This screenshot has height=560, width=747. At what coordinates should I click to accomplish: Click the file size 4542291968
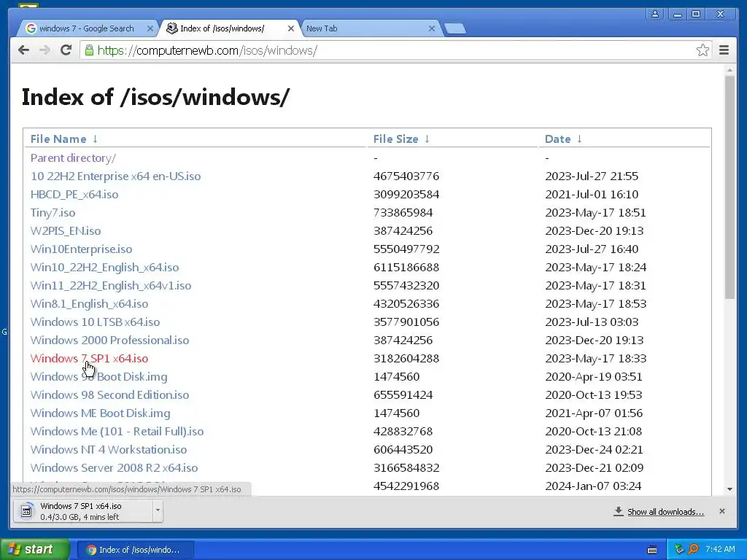click(406, 486)
